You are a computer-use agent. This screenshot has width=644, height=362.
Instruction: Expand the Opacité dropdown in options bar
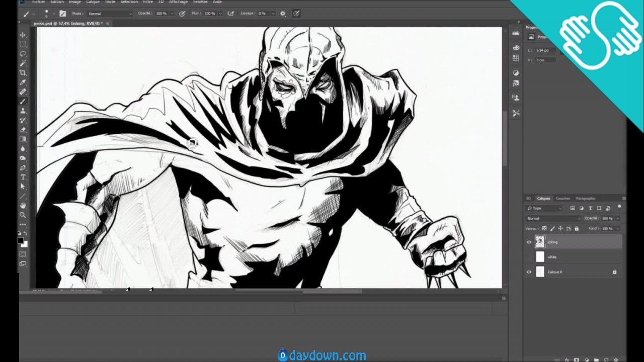click(172, 14)
